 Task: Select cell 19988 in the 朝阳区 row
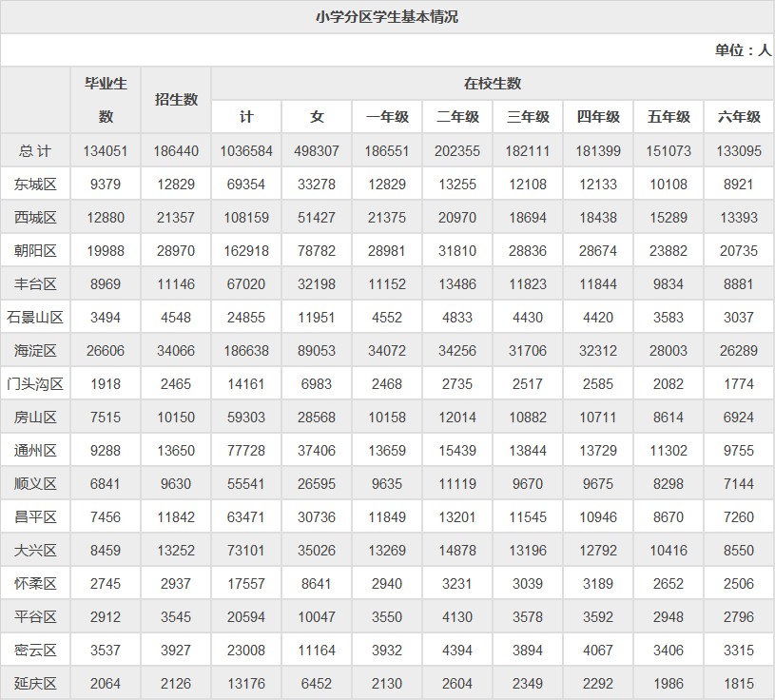coord(106,251)
